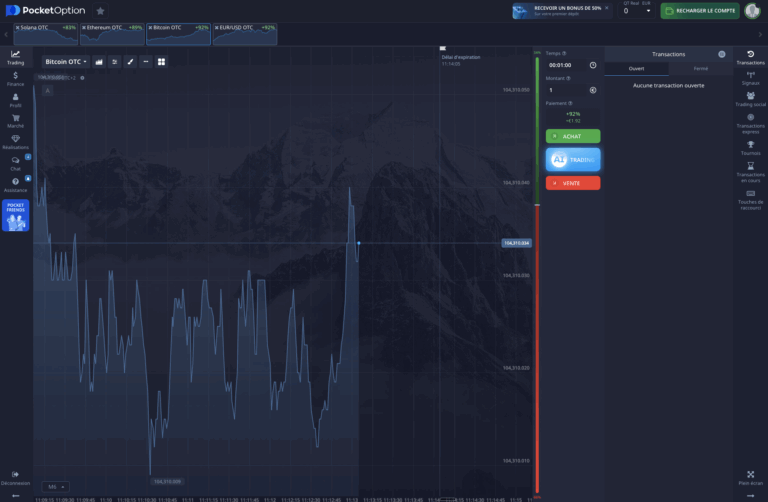
Task: Open Touches de raccourci hotkeys
Action: pyautogui.click(x=750, y=200)
